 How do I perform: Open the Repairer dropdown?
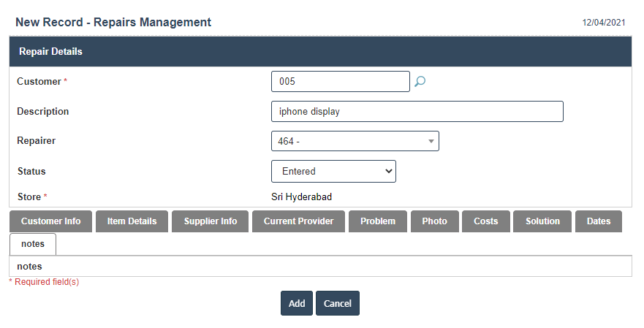[x=355, y=141]
